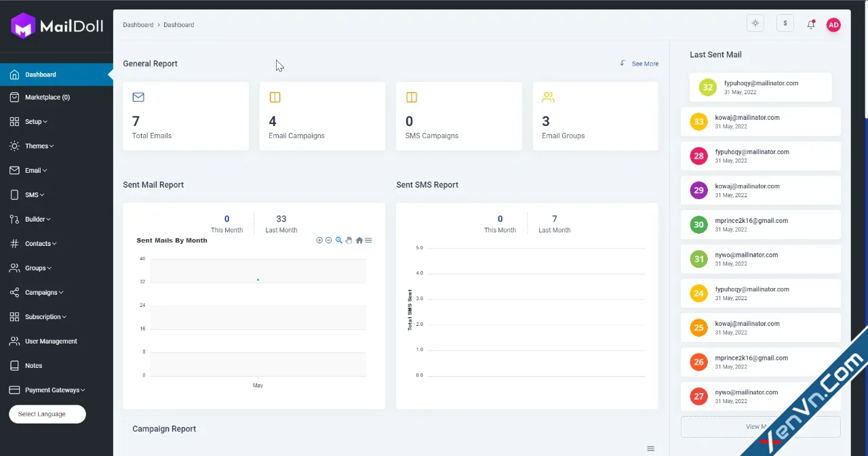Go to Marketplace in the sidebar
This screenshot has width=868, height=456.
47,98
